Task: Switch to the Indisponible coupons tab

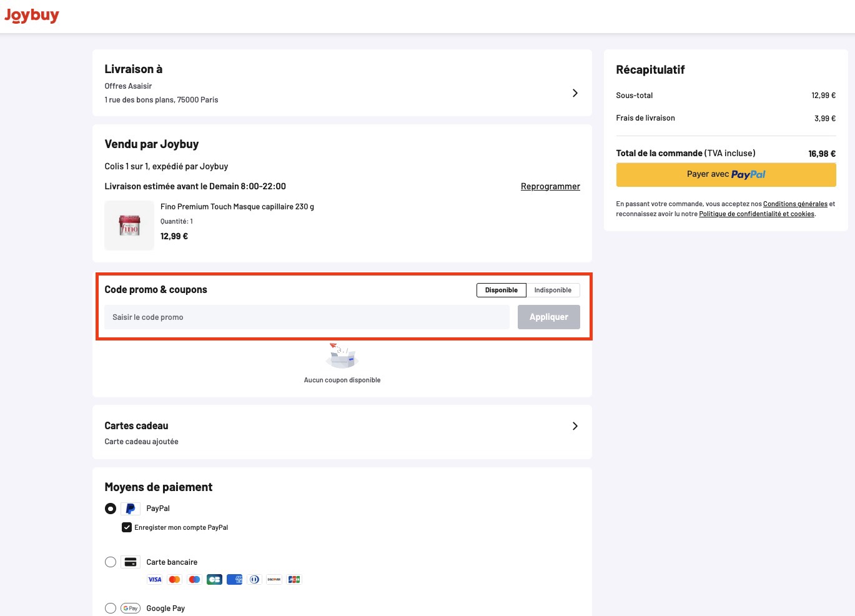Action: (x=553, y=290)
